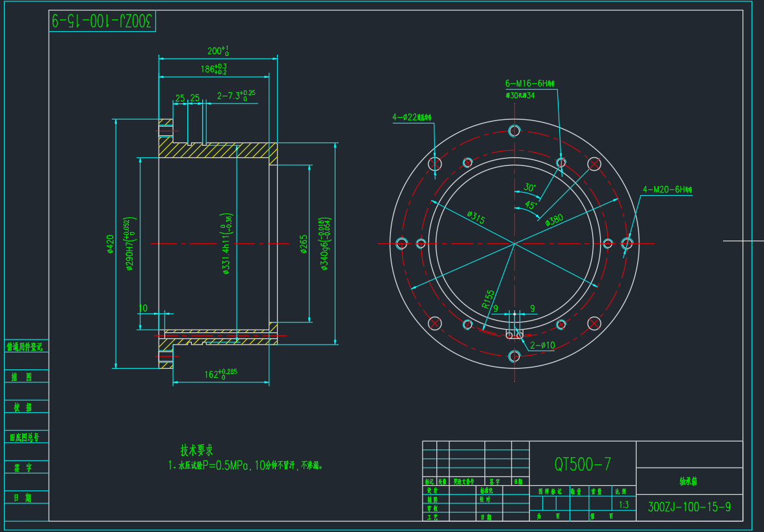Click the 轴承箱 part name cell
Image resolution: width=764 pixels, height=532 pixels.
coord(689,482)
